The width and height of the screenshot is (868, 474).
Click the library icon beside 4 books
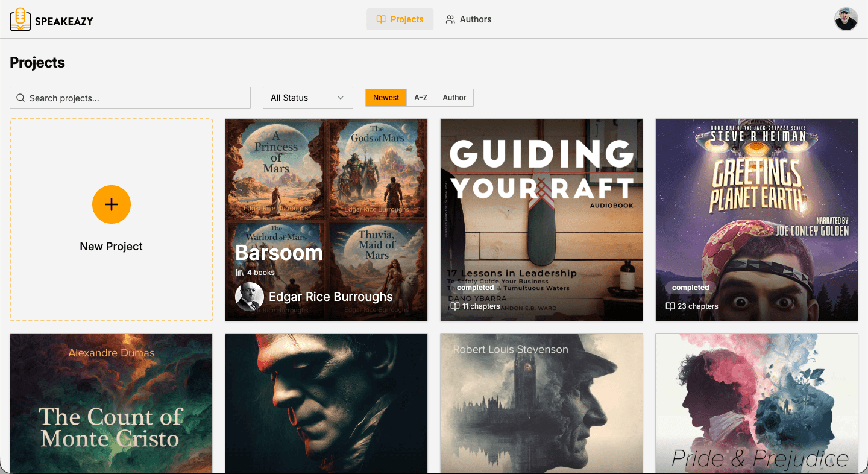(240, 273)
